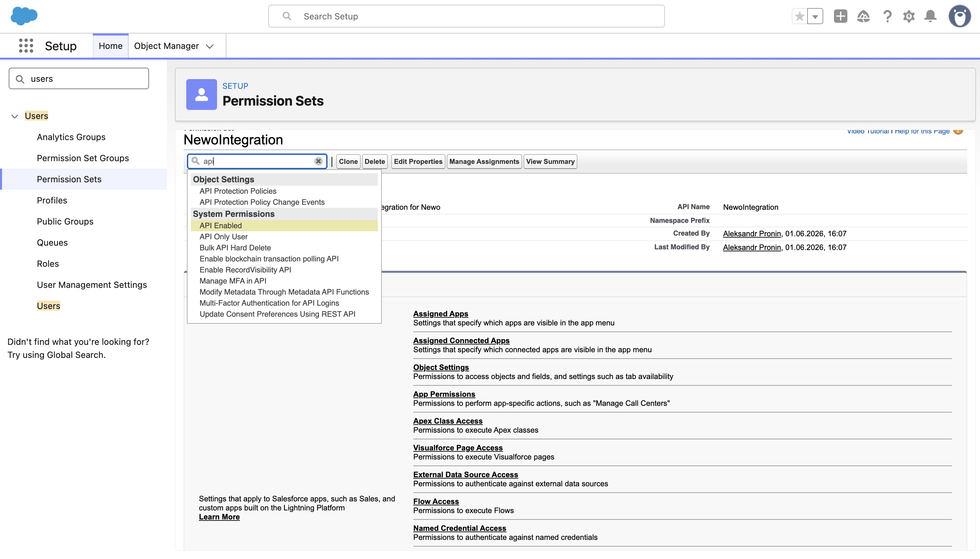980x559 pixels.
Task: Click the Clone button
Action: click(x=348, y=162)
